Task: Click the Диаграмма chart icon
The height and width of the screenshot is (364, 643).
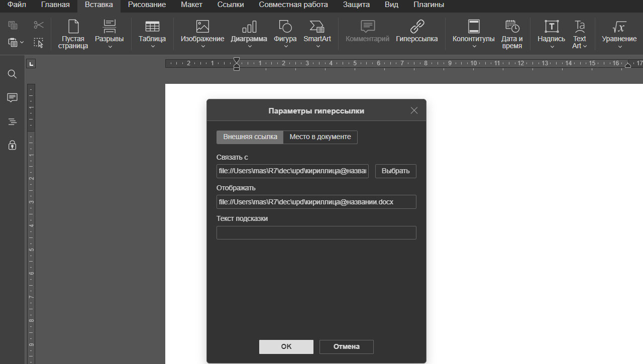Action: 249,27
